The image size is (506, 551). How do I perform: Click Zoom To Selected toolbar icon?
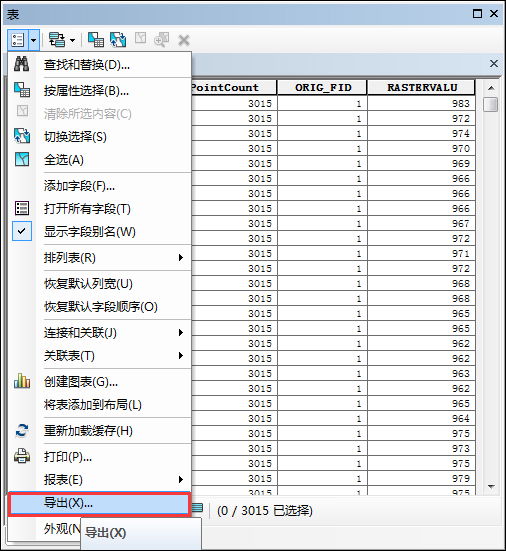[x=161, y=40]
